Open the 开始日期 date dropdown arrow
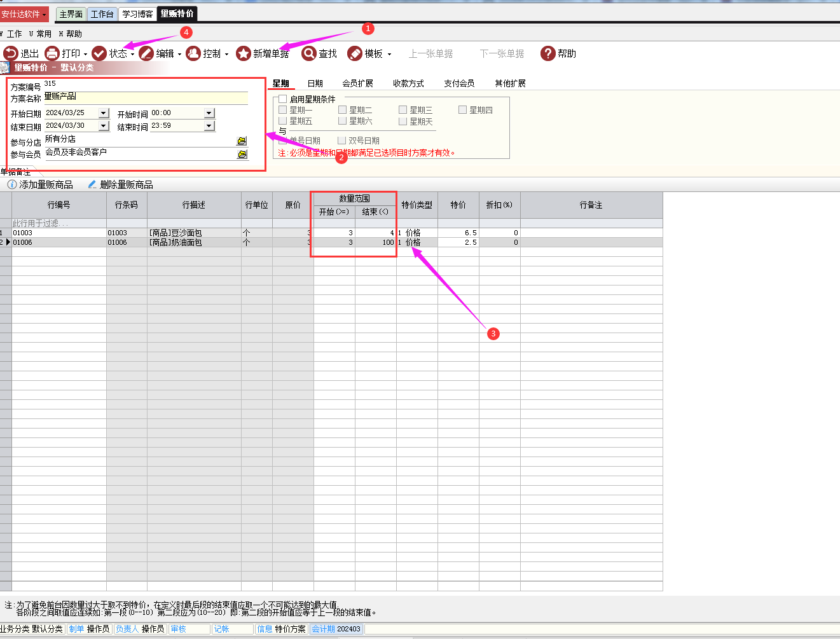Viewport: 840px width, 639px height. [104, 113]
